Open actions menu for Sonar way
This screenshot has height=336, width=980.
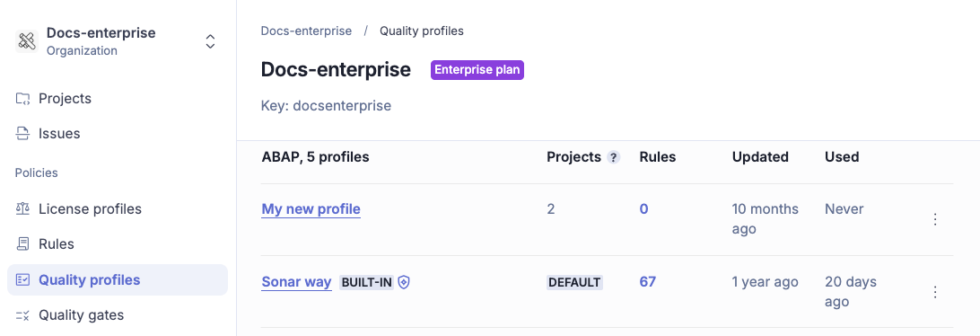click(x=935, y=292)
